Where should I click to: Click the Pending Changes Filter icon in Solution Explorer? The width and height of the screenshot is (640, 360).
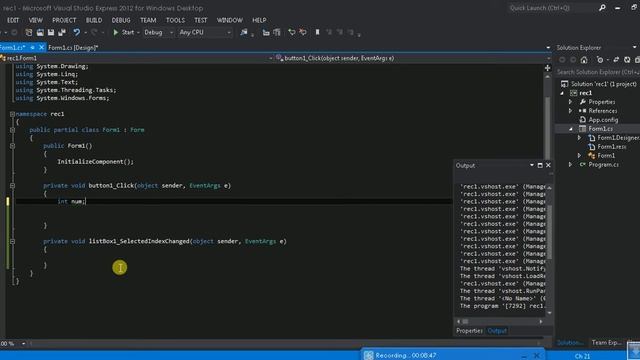tap(600, 60)
